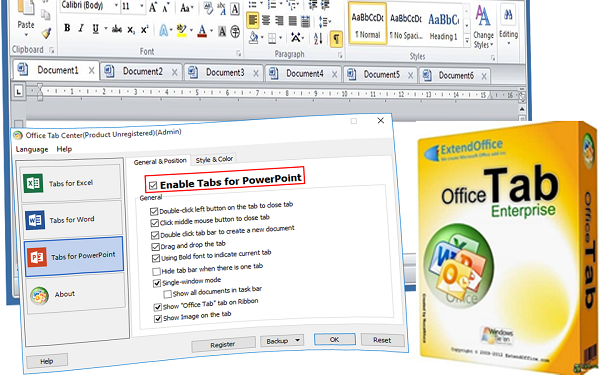Apply Superscript formatting
The width and height of the screenshot is (600, 375).
144,30
